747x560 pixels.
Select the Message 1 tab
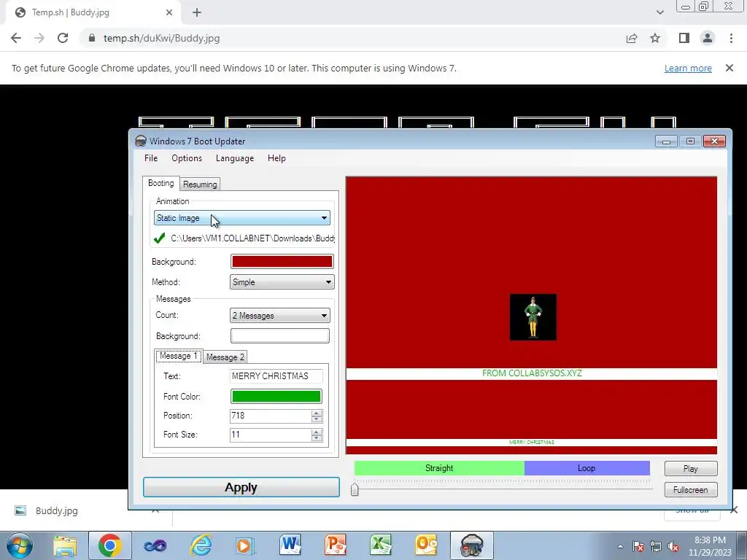pos(178,356)
